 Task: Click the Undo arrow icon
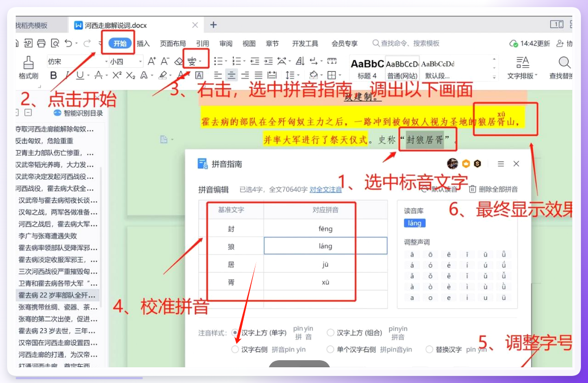point(68,43)
